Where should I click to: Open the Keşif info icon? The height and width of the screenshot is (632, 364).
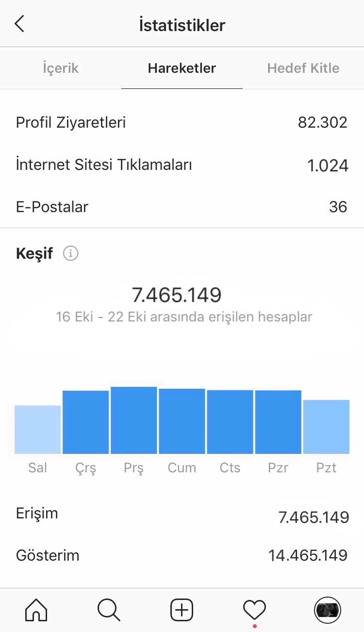pyautogui.click(x=70, y=253)
